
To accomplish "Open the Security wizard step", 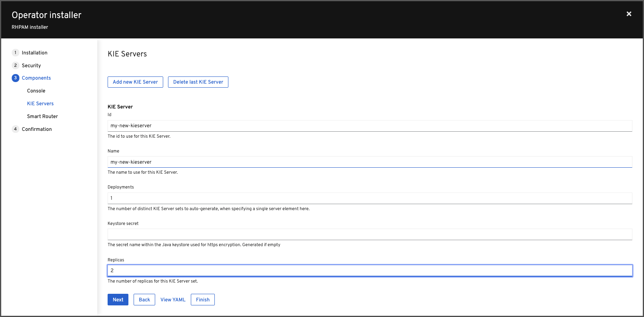I will 31,66.
